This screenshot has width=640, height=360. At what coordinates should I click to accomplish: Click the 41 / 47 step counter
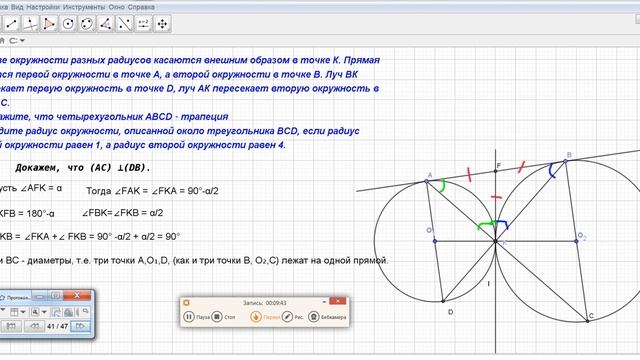tap(58, 326)
